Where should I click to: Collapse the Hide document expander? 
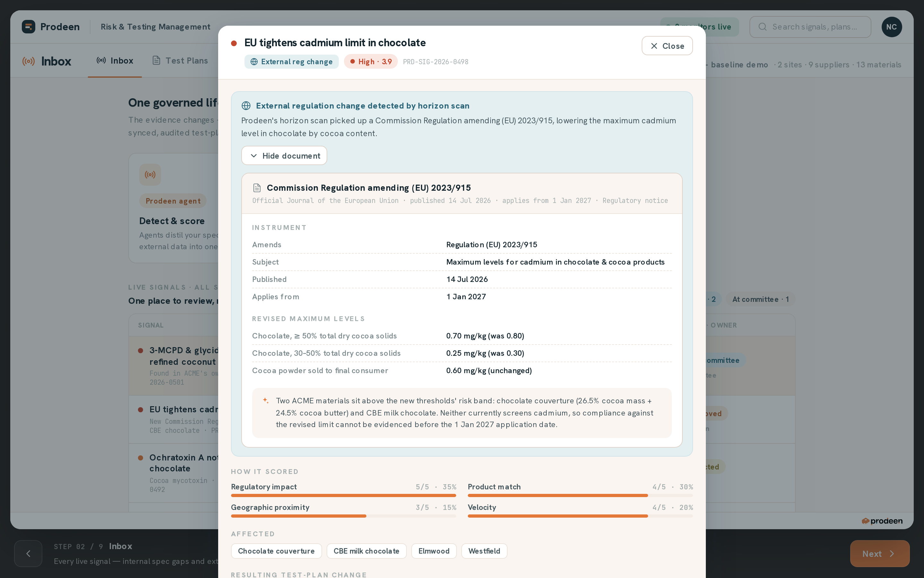click(x=284, y=156)
